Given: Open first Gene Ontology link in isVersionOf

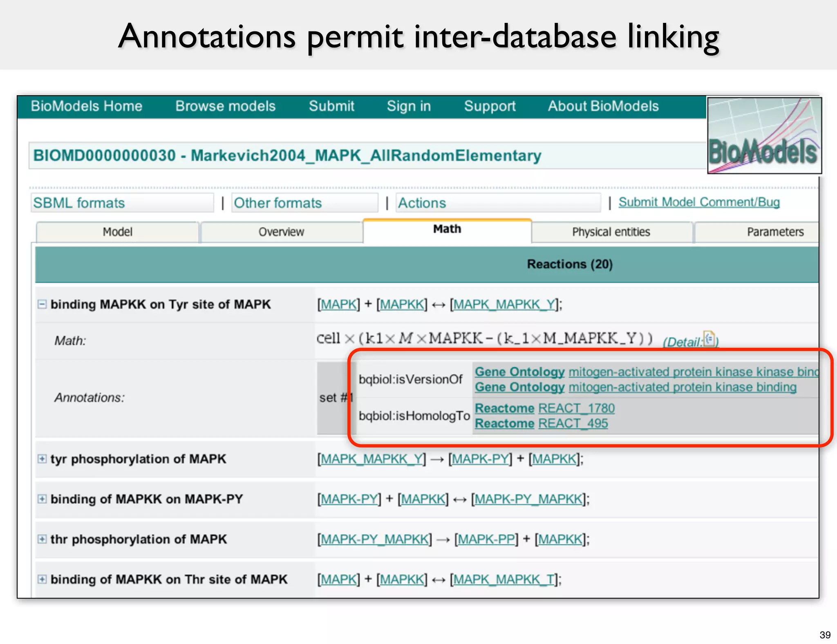Looking at the screenshot, I should pyautogui.click(x=519, y=372).
